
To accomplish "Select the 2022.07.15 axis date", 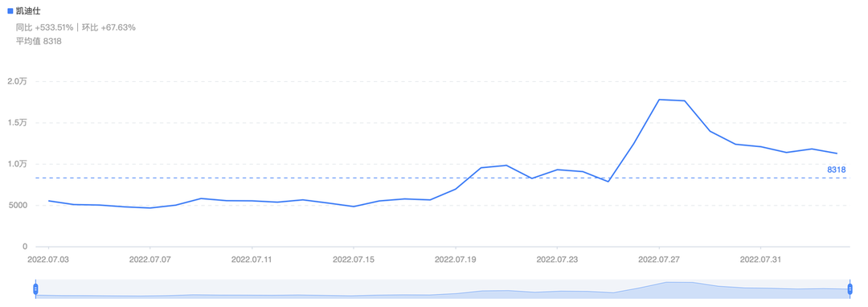I will click(354, 258).
